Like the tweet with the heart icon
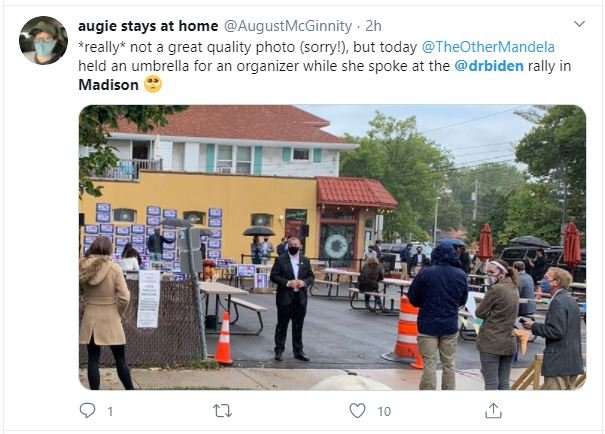The image size is (605, 434). [357, 410]
